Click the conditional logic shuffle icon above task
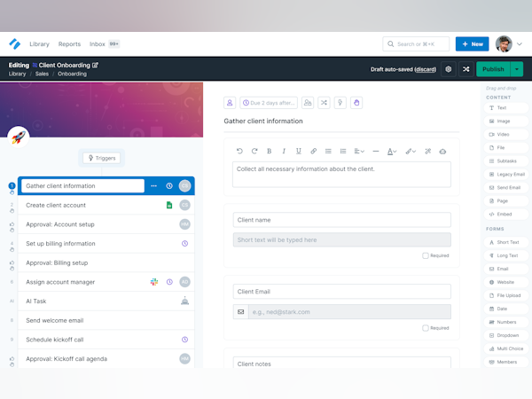The width and height of the screenshot is (532, 399). click(324, 103)
